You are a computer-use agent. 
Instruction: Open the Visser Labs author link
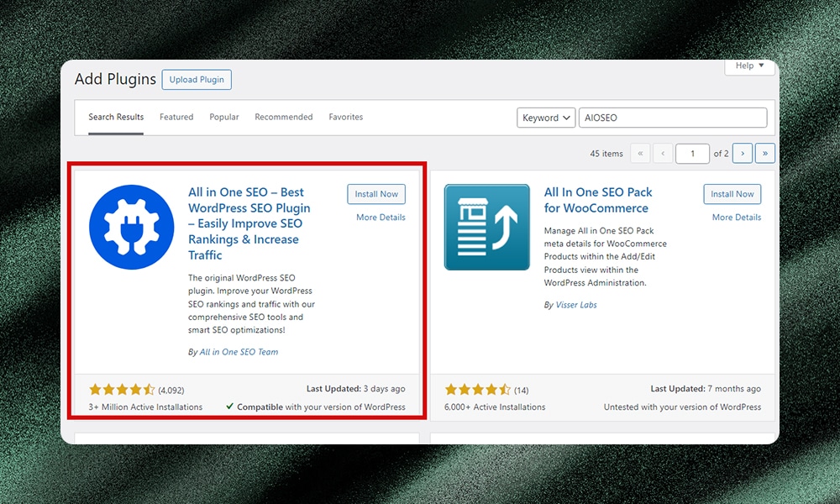[575, 305]
